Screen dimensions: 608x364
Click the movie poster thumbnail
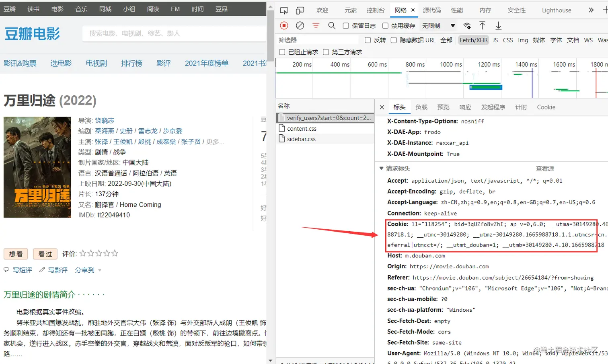tap(37, 167)
